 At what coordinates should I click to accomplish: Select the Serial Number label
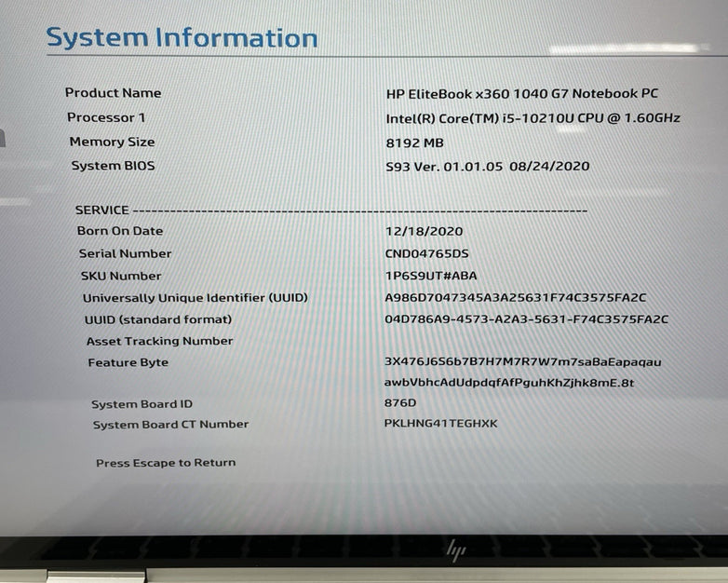(126, 253)
